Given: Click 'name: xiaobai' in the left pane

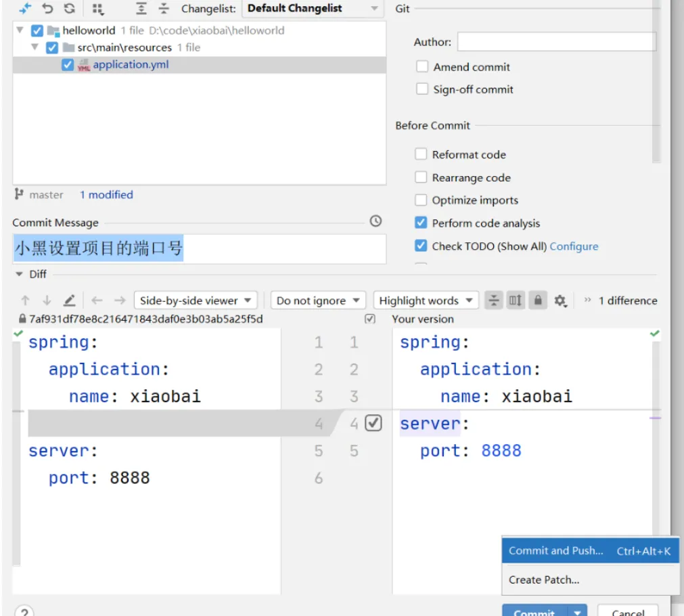Looking at the screenshot, I should click(x=135, y=397).
